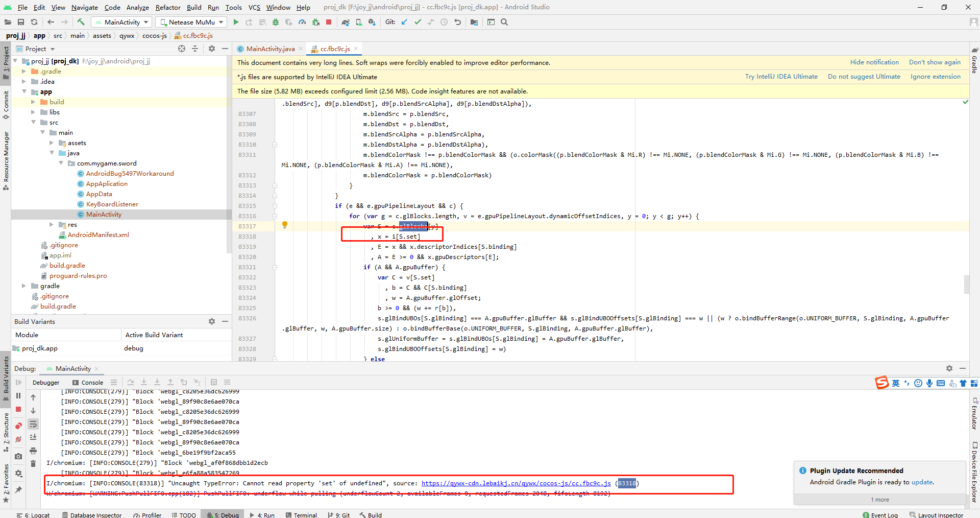Image resolution: width=980 pixels, height=518 pixels.
Task: Show Git history clock icon
Action: tap(444, 22)
